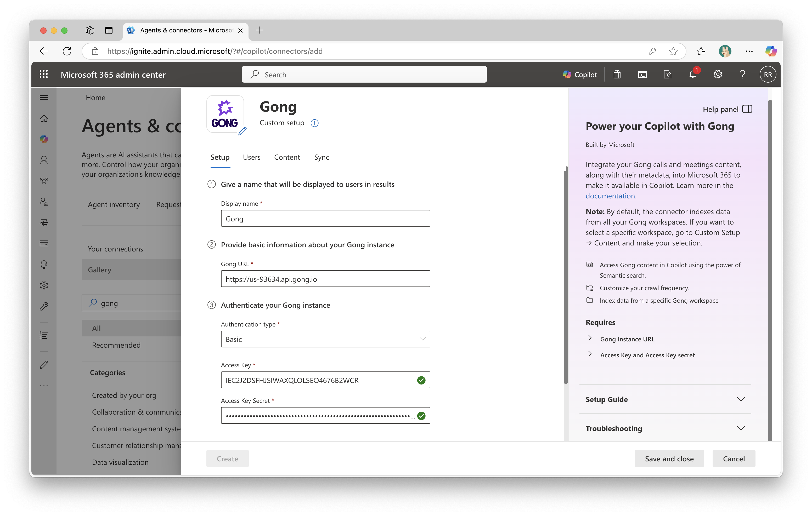
Task: Select Created by your org category
Action: point(124,395)
